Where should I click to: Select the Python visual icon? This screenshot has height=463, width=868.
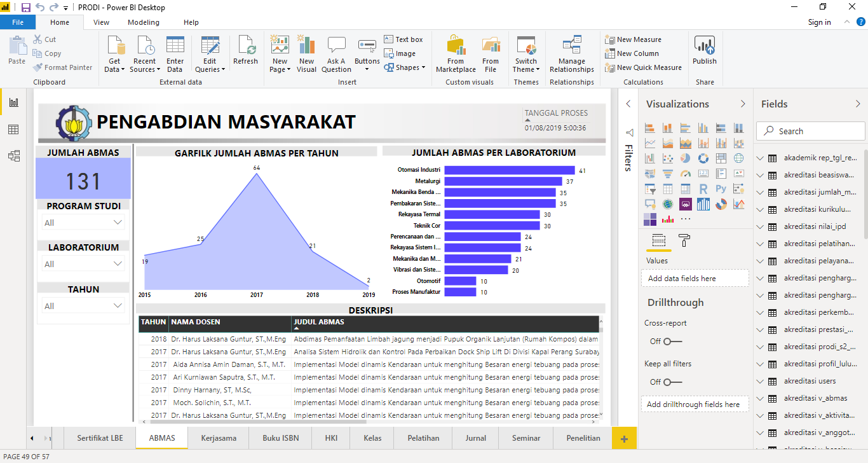pyautogui.click(x=721, y=189)
